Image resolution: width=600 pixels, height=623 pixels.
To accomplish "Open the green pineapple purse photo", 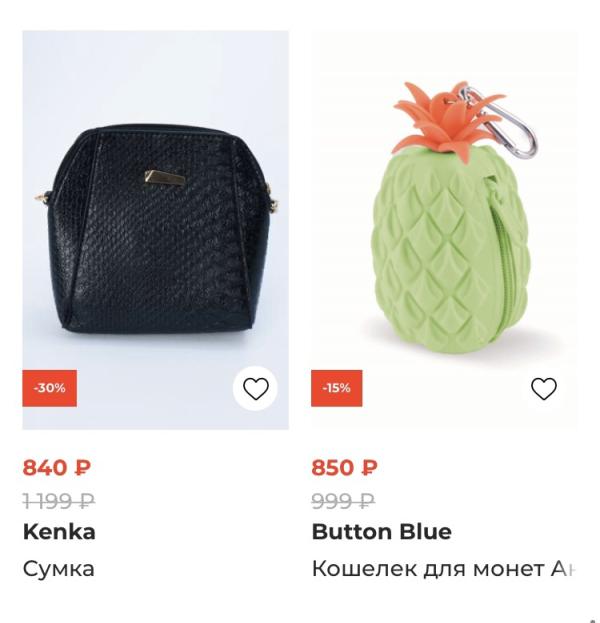I will click(x=444, y=230).
